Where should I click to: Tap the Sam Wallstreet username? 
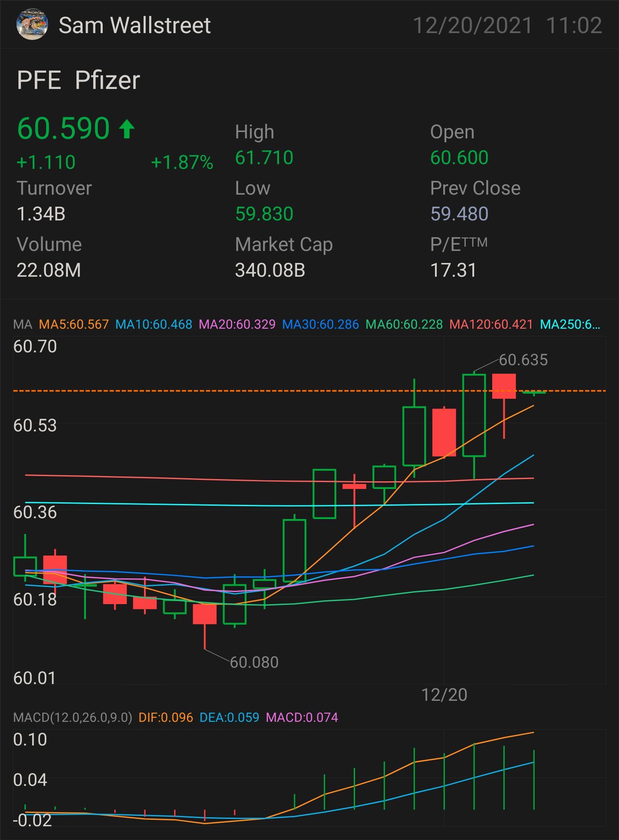click(135, 25)
